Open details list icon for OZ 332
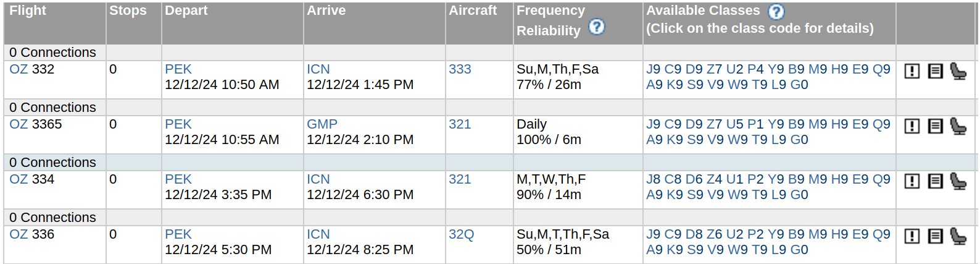This screenshot has width=980, height=264. click(935, 71)
